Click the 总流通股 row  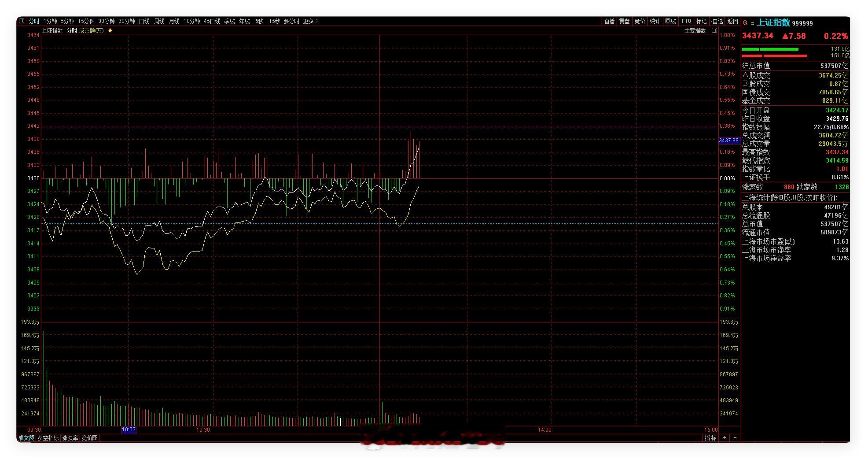(x=795, y=215)
